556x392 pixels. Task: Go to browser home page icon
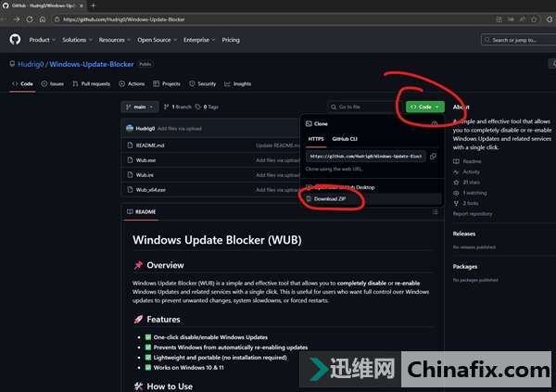pos(43,19)
